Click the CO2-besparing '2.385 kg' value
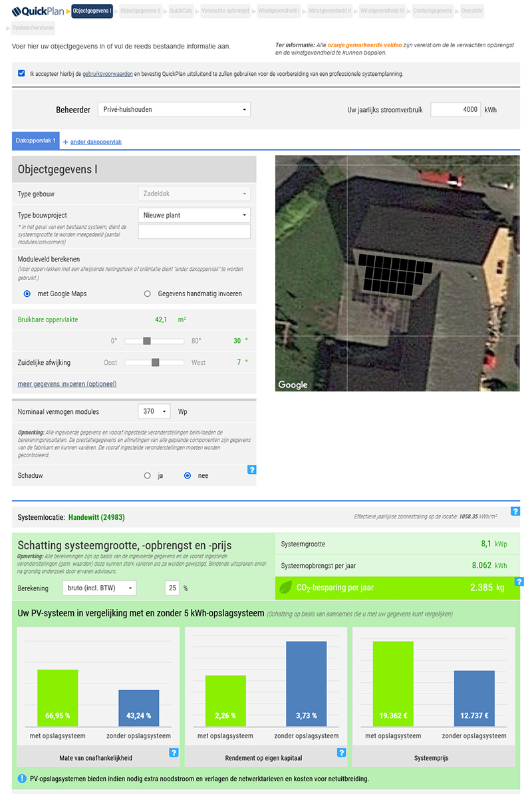The height and width of the screenshot is (794, 532). 487,588
